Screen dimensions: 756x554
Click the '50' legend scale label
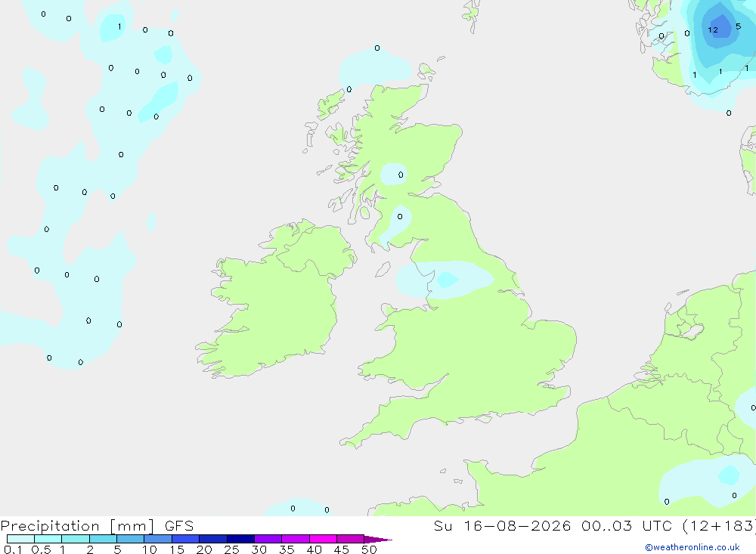tap(369, 549)
